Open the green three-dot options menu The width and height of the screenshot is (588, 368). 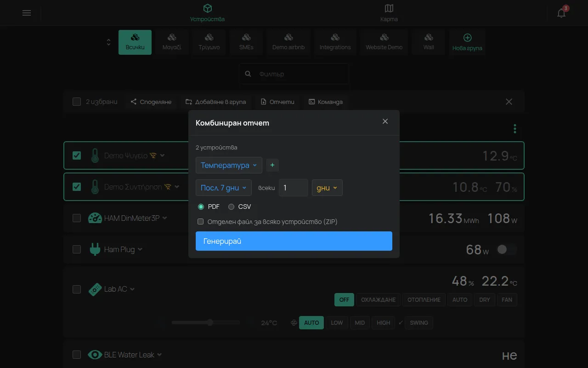click(x=515, y=129)
